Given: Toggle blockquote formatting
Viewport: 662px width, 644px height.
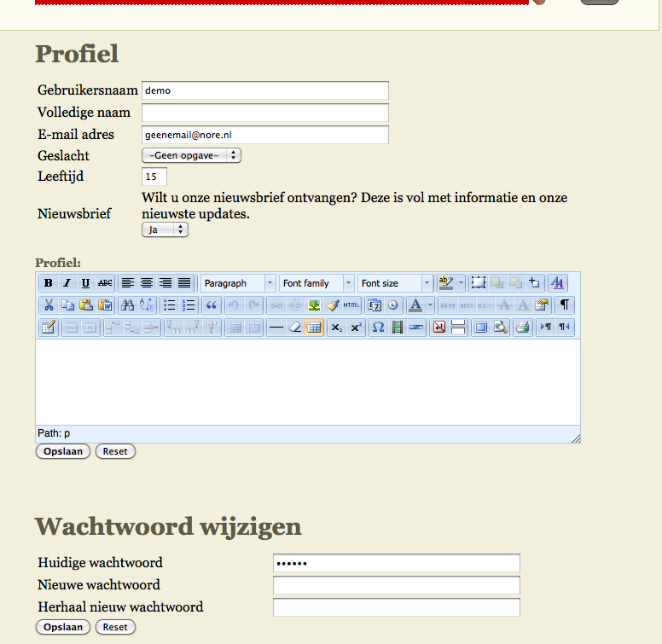Looking at the screenshot, I should pyautogui.click(x=212, y=305).
